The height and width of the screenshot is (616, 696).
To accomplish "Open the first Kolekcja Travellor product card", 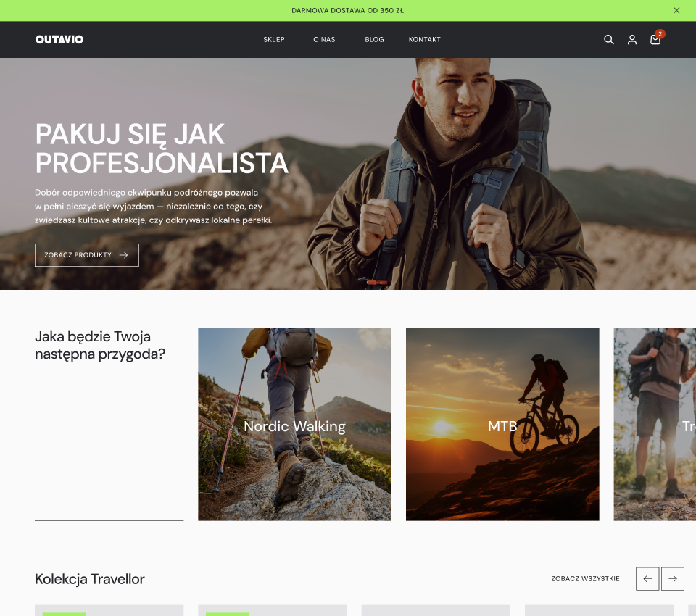I will (109, 609).
